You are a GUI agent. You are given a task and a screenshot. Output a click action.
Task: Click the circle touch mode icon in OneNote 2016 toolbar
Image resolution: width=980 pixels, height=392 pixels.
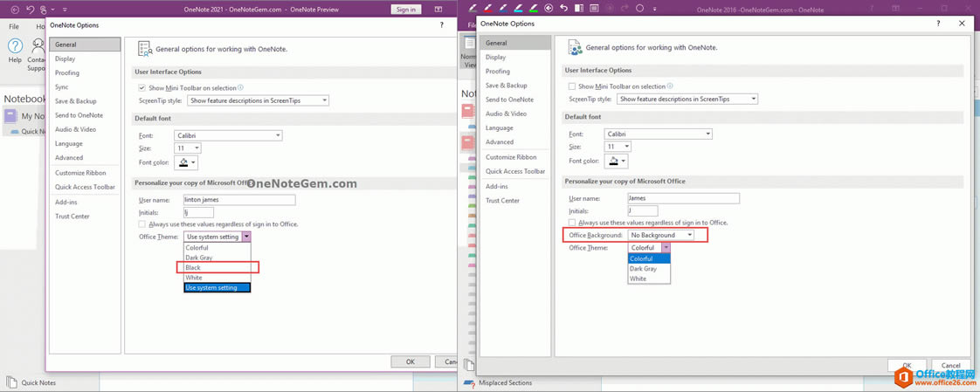(639, 8)
